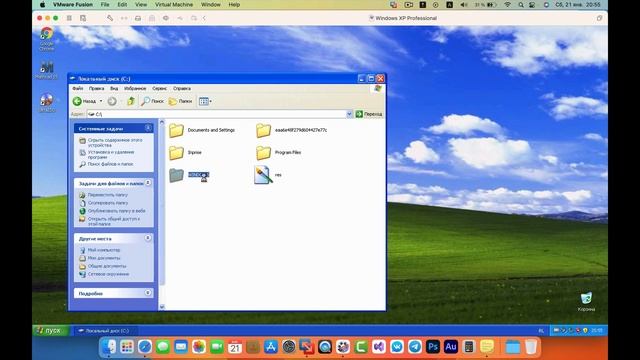Image resolution: width=640 pixels, height=360 pixels.
Task: Collapse the Задачи для файлов и папок panel
Action: coord(148,183)
